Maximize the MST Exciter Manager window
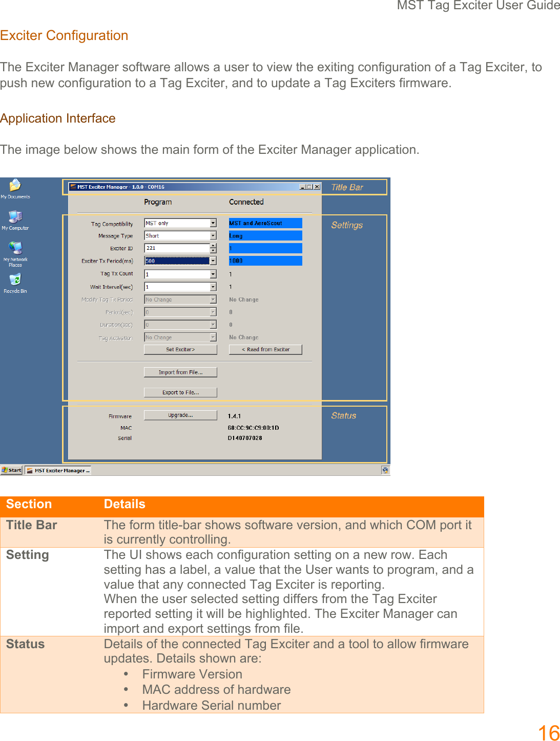Screen dimensions: 560x741 coord(309,187)
